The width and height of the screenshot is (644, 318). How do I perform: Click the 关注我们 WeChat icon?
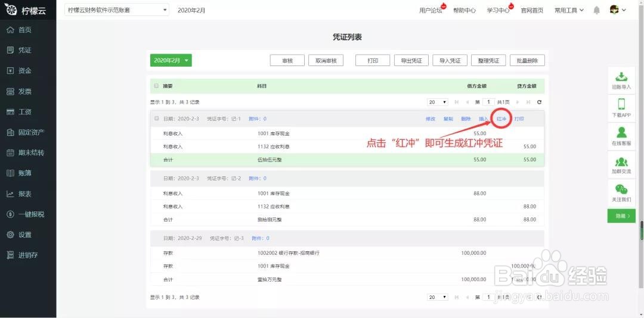point(621,189)
